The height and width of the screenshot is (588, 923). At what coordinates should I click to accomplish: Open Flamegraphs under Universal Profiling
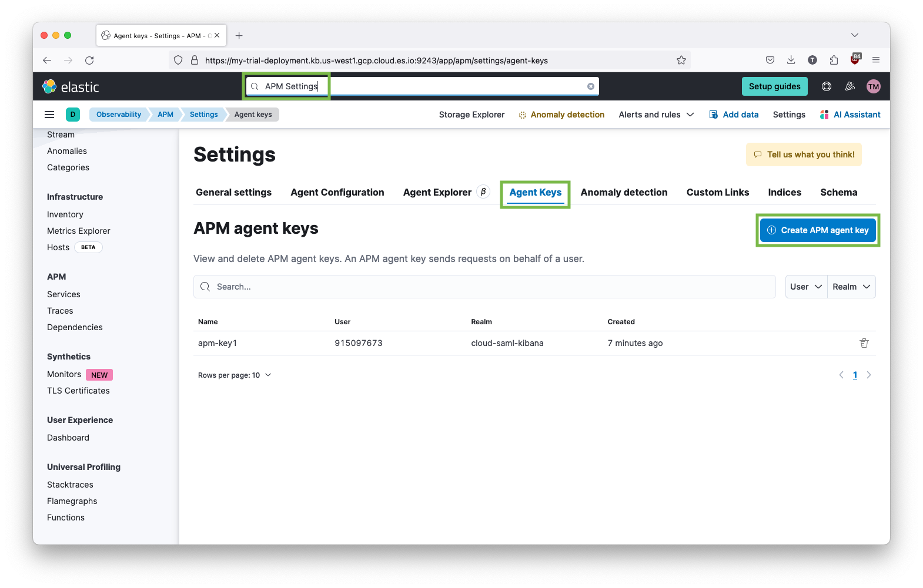(72, 501)
